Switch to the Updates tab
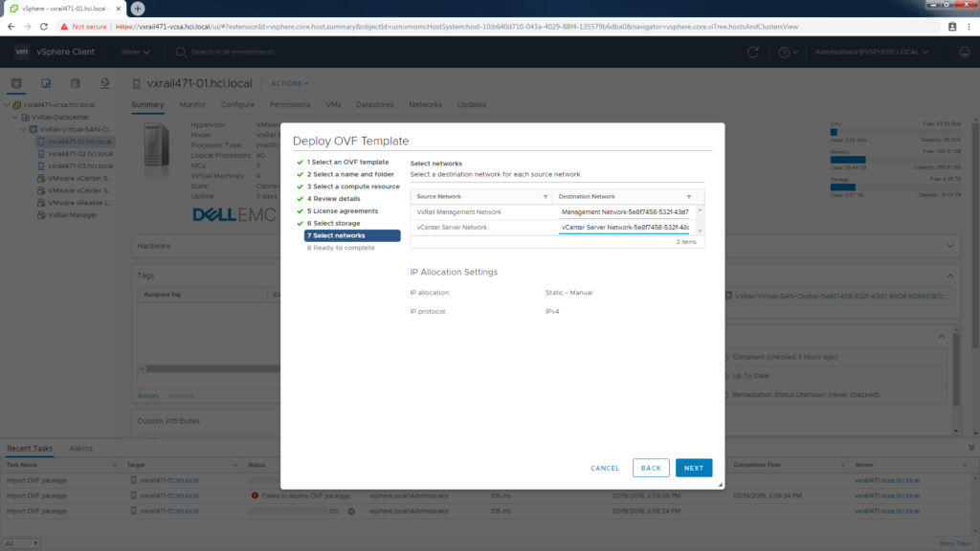Viewport: 980px width, 551px height. coord(471,105)
